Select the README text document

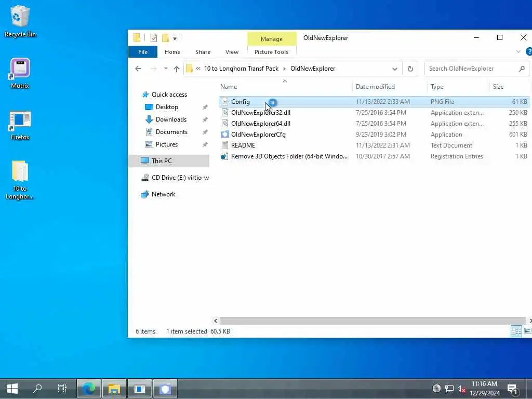pos(374,145)
